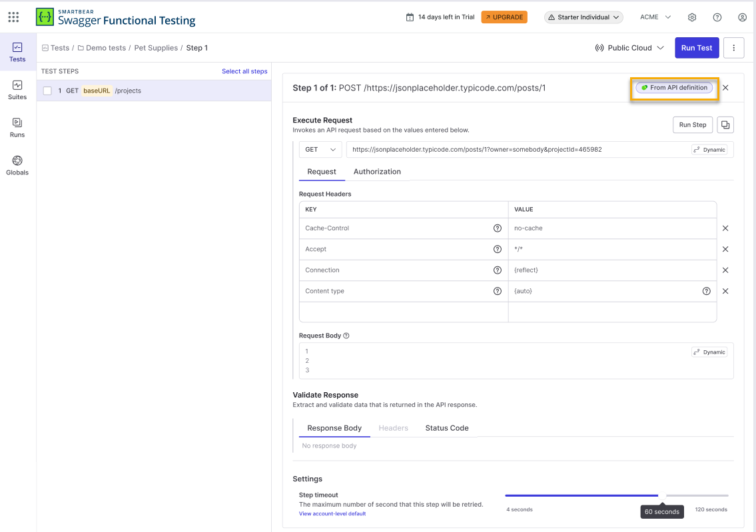Screen dimensions: 756x532
Task: Click the empty new header key cell
Action: click(x=404, y=312)
